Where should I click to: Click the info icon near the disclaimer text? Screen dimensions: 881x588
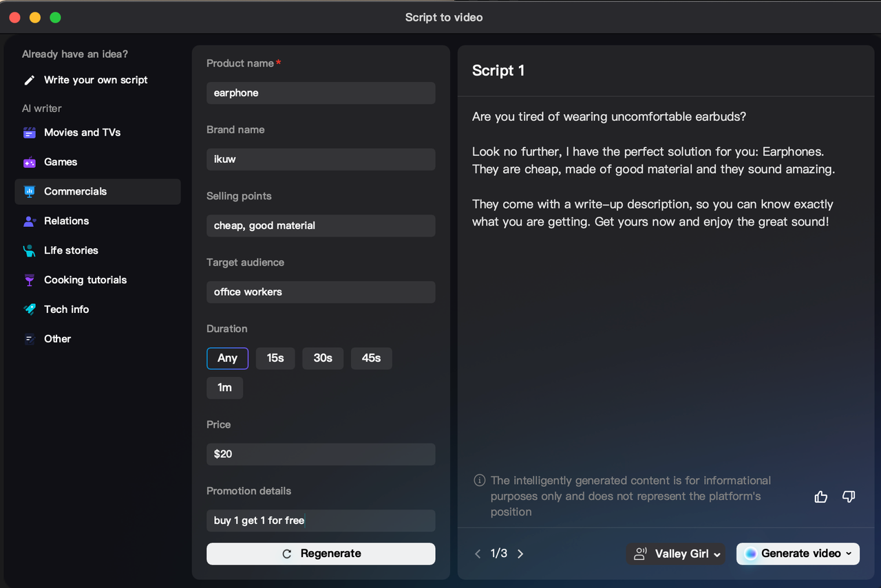point(478,480)
